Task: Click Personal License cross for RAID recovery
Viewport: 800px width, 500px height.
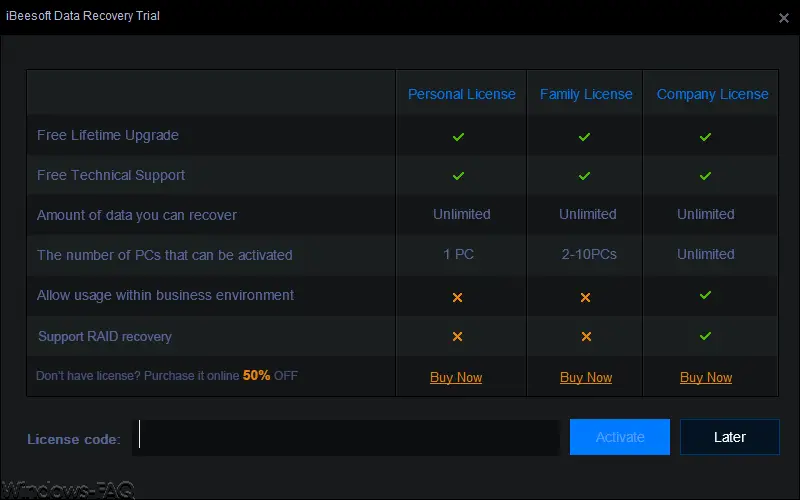Action: 457,336
